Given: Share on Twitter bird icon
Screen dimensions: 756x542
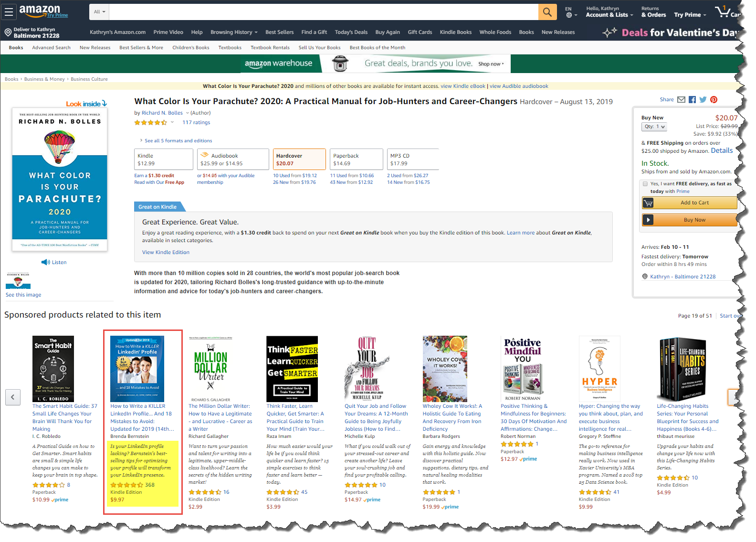Looking at the screenshot, I should point(703,100).
